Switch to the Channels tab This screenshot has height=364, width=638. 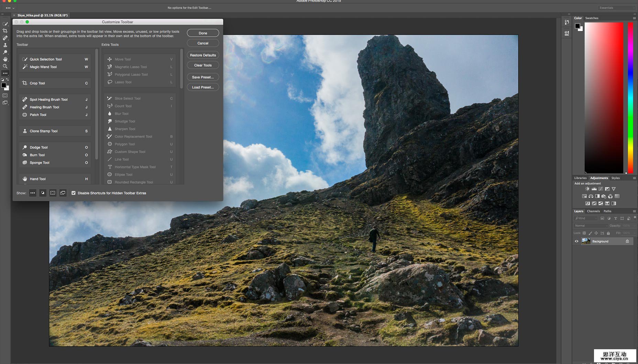tap(593, 211)
